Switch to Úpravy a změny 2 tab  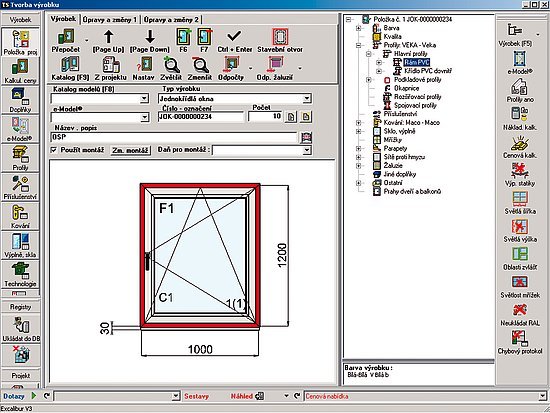[x=171, y=20]
